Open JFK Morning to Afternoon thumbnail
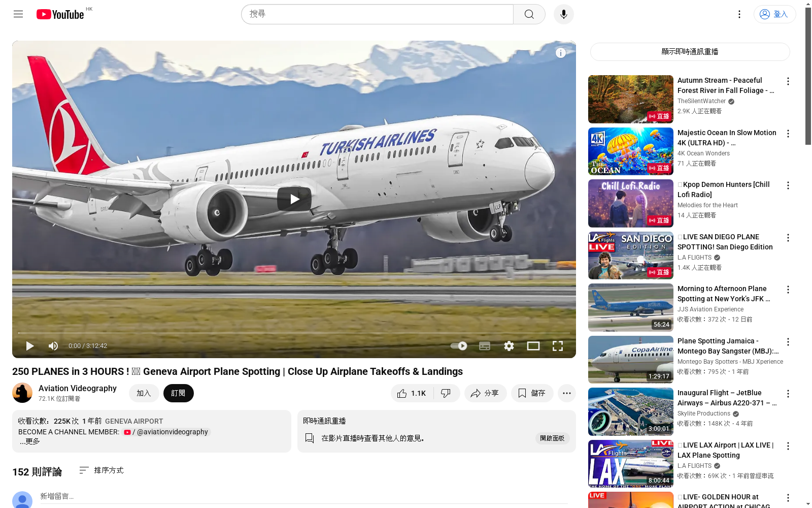The width and height of the screenshot is (812, 508). tap(631, 307)
